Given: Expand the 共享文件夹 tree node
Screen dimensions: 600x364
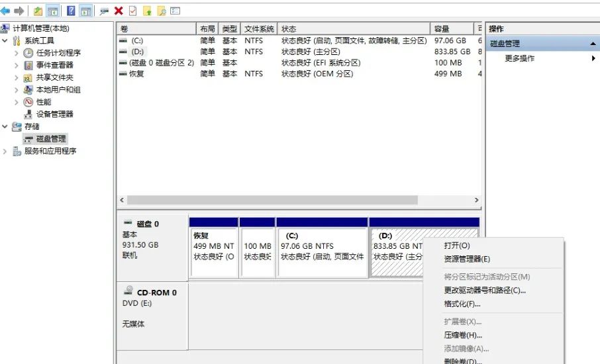Looking at the screenshot, I should tap(17, 77).
